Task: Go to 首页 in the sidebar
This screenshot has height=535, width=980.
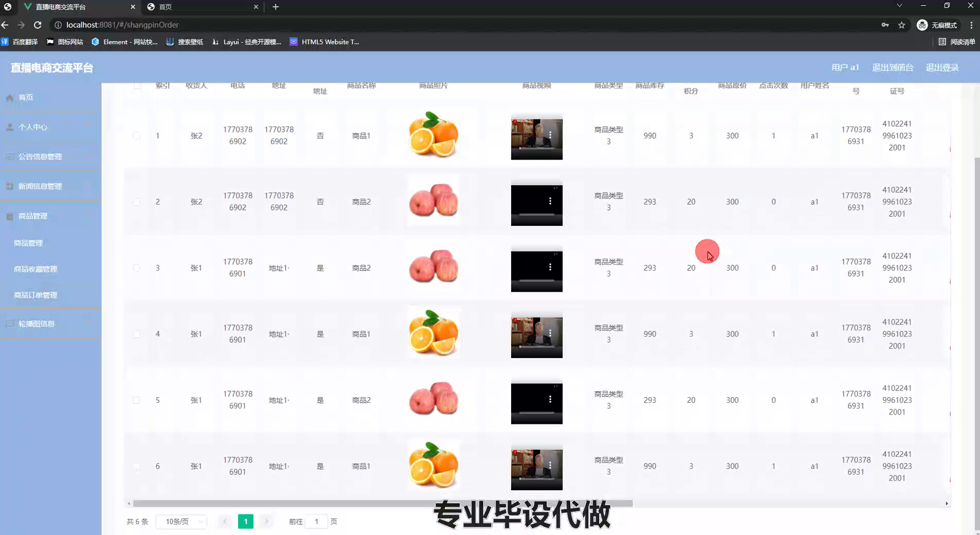Action: (50, 97)
